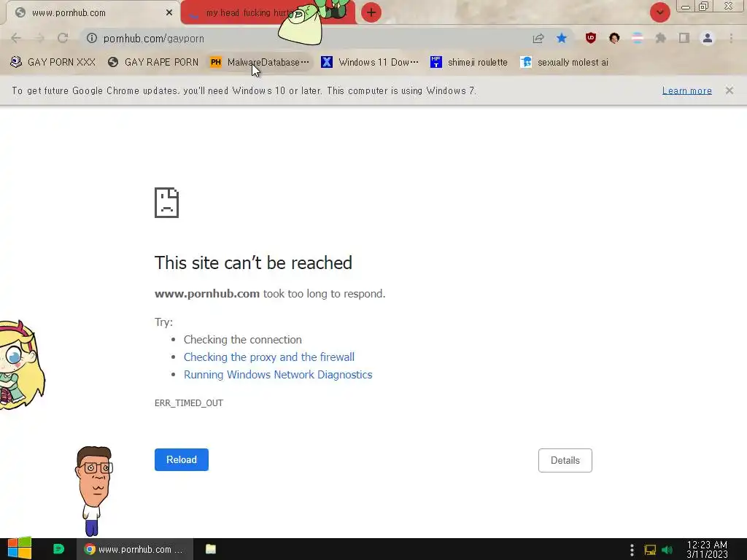Open the Windows Start button
The height and width of the screenshot is (560, 747).
click(20, 549)
